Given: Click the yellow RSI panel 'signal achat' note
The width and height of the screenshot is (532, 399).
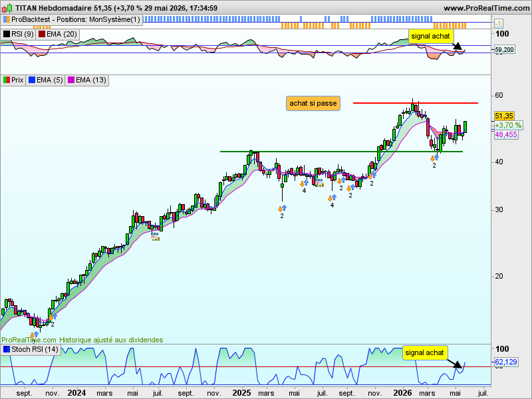Looking at the screenshot, I should pyautogui.click(x=430, y=37).
